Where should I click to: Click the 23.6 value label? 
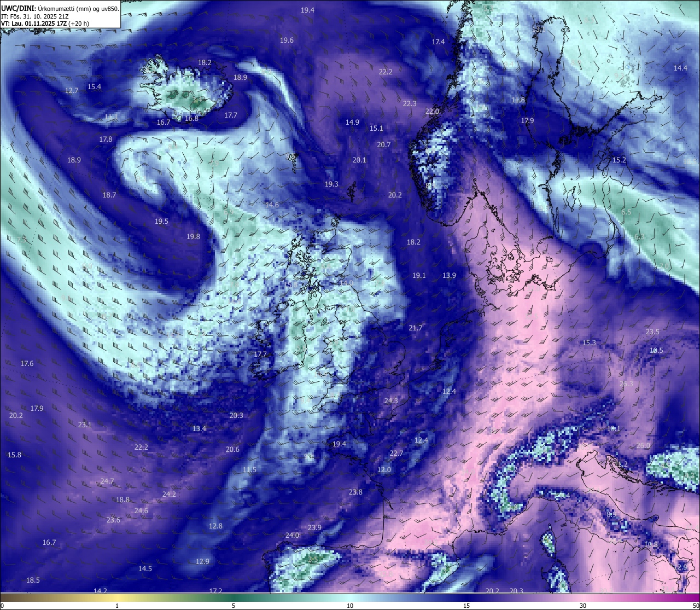(113, 520)
